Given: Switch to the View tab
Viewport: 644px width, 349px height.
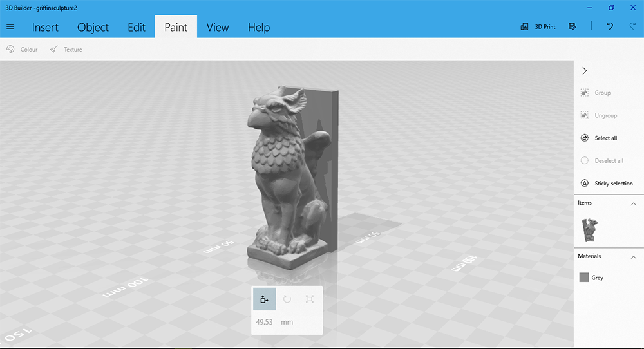Looking at the screenshot, I should point(218,28).
